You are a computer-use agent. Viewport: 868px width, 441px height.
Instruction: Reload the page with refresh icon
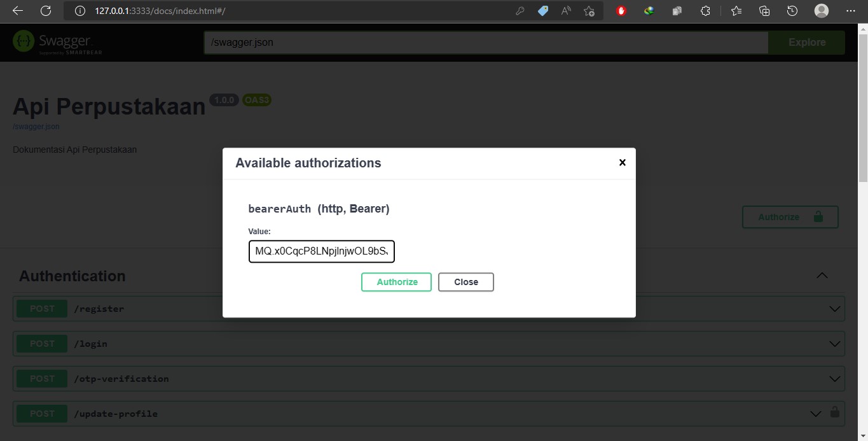tap(46, 11)
